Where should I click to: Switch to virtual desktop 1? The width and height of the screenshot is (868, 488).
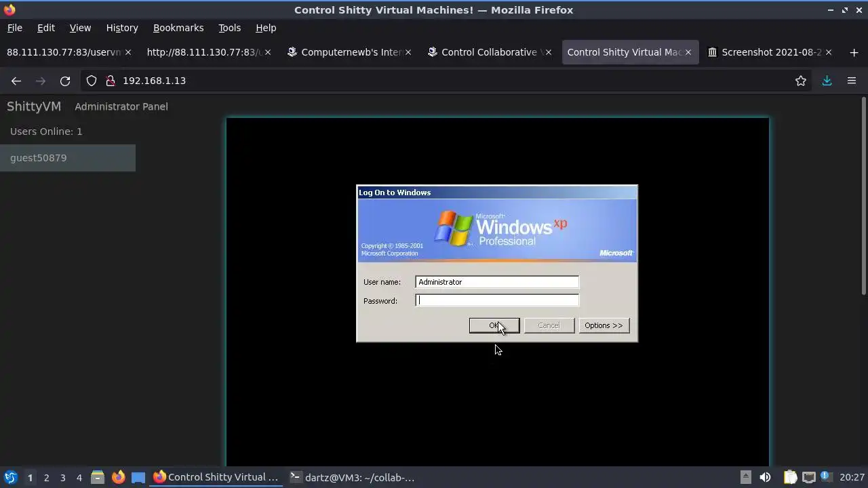click(30, 478)
